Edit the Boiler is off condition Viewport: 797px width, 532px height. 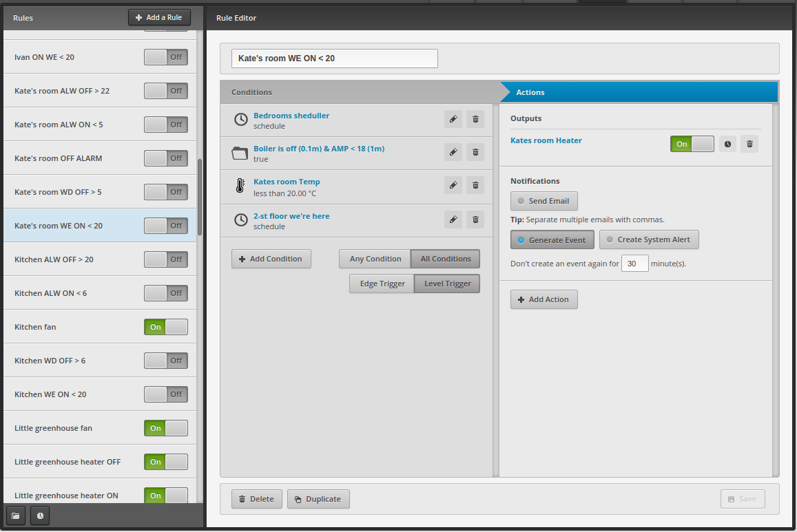coord(453,152)
